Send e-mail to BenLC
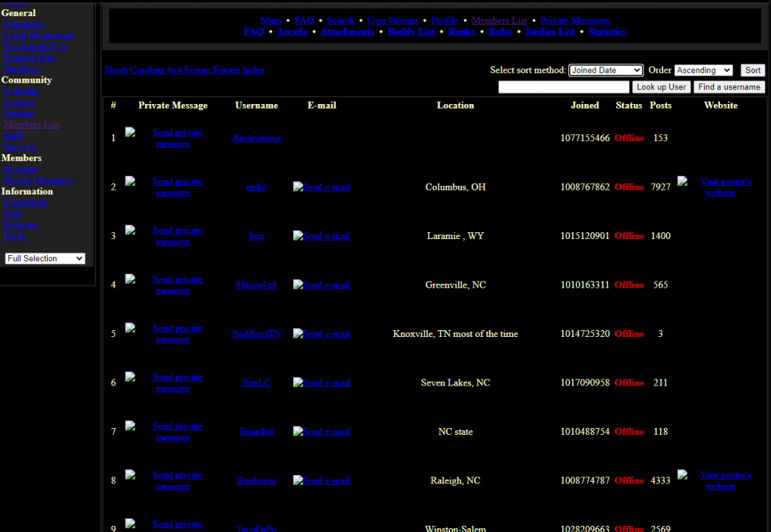 [x=322, y=382]
